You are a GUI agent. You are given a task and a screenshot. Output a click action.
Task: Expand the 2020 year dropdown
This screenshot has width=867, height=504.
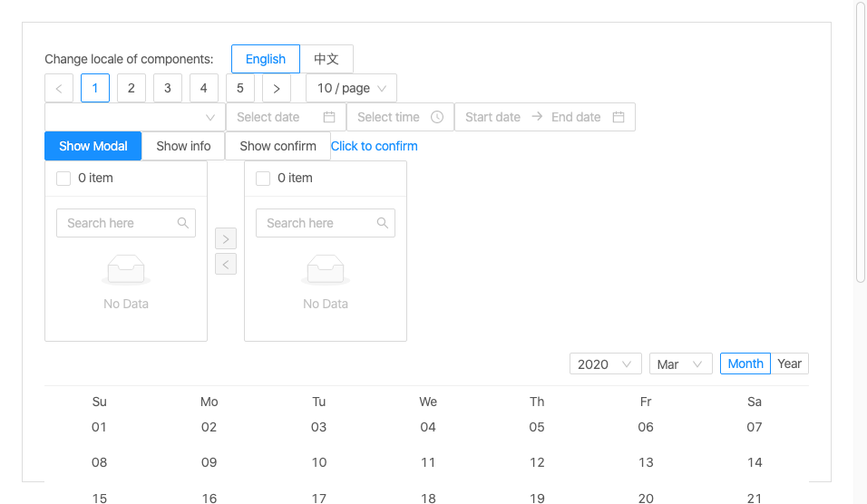point(606,364)
